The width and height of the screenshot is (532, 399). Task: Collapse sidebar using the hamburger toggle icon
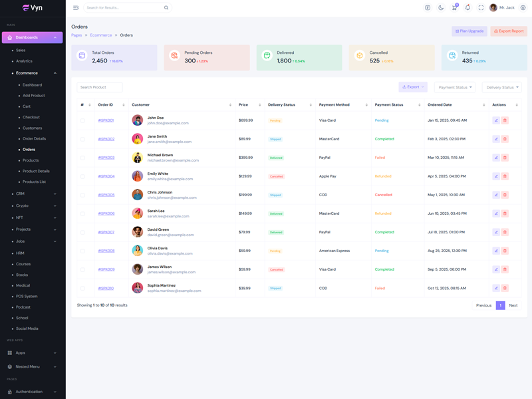76,8
